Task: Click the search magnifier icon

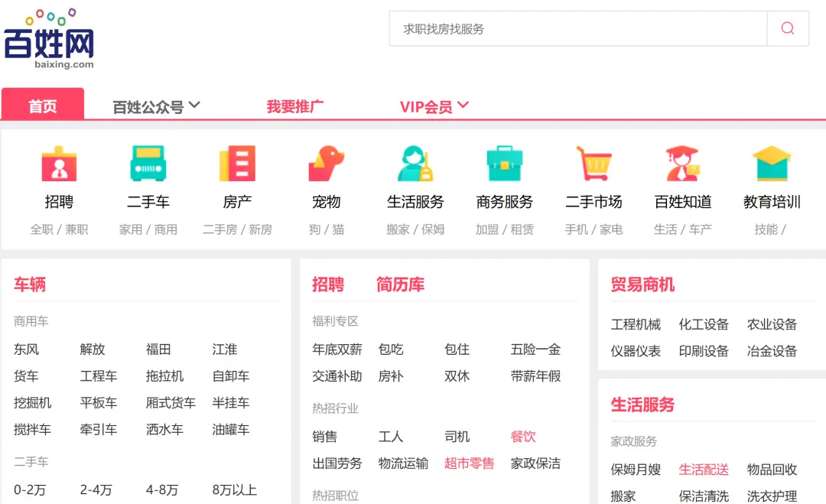Action: [787, 28]
